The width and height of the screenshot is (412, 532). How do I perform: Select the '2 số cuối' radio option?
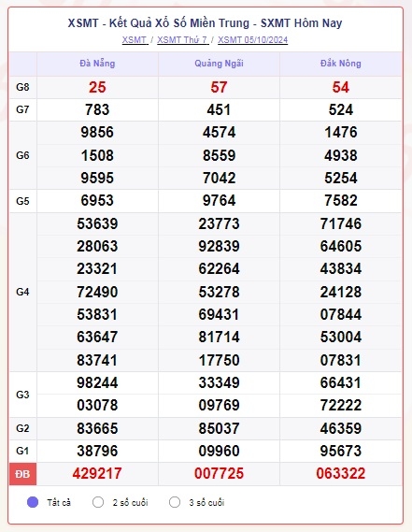pos(98,502)
